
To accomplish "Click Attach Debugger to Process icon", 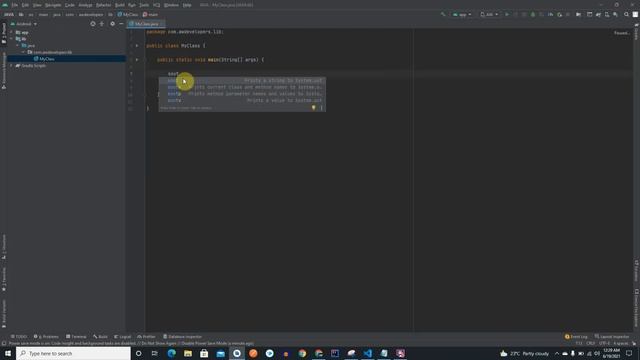I will point(559,14).
